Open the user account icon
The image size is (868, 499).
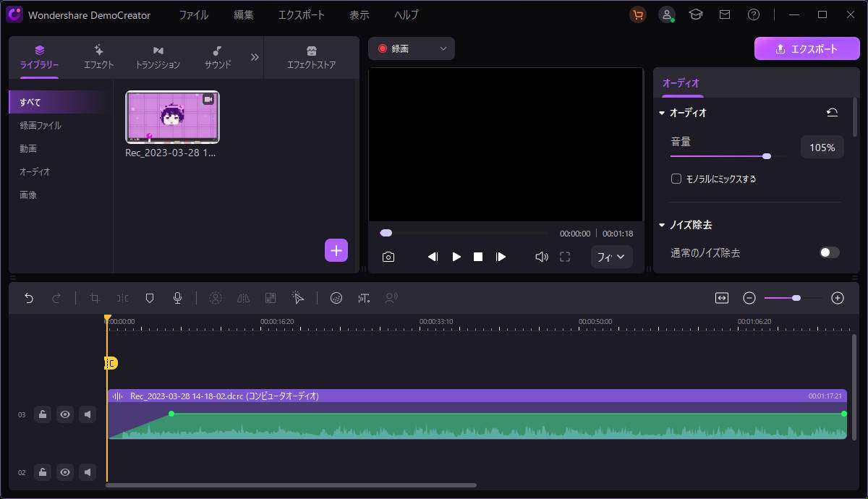667,14
